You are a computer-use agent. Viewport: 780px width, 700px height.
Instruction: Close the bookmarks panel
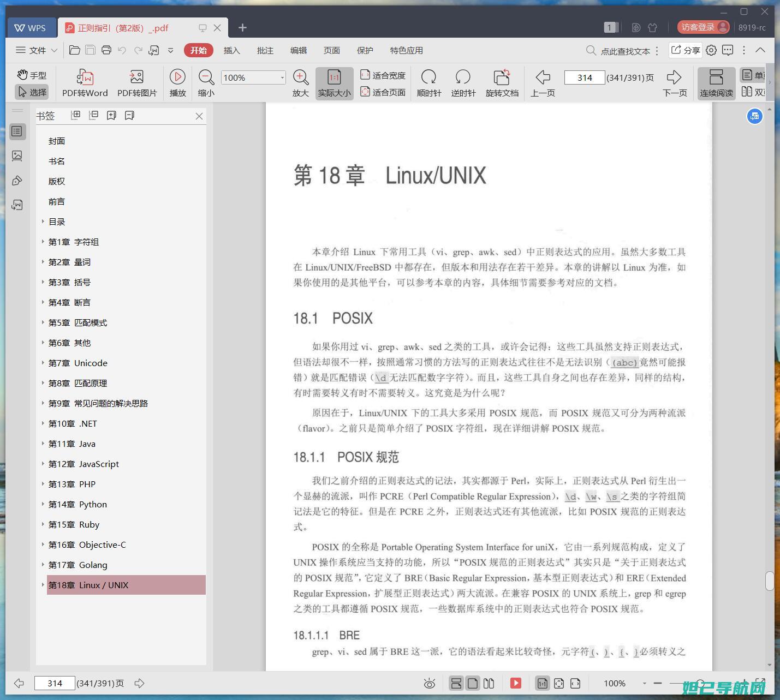(199, 116)
